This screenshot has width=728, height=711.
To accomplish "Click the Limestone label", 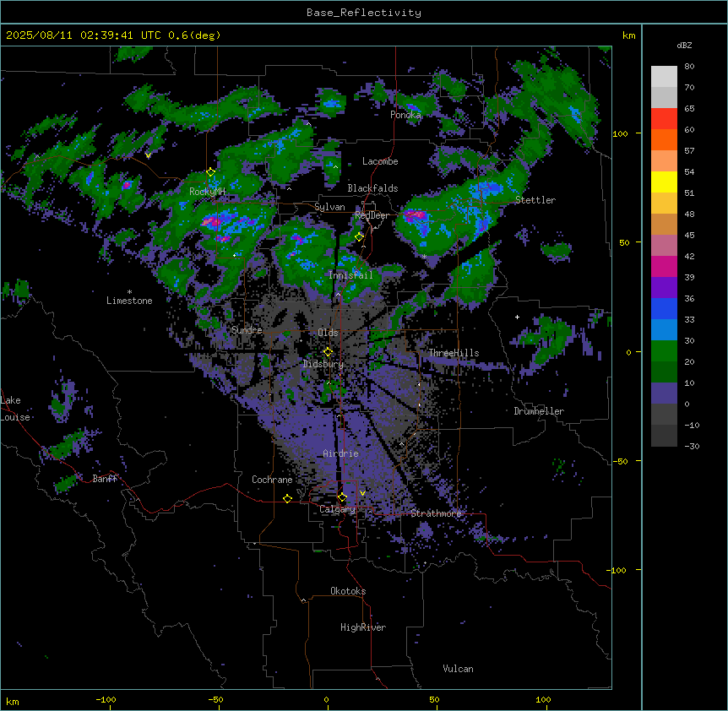I will point(129,301).
